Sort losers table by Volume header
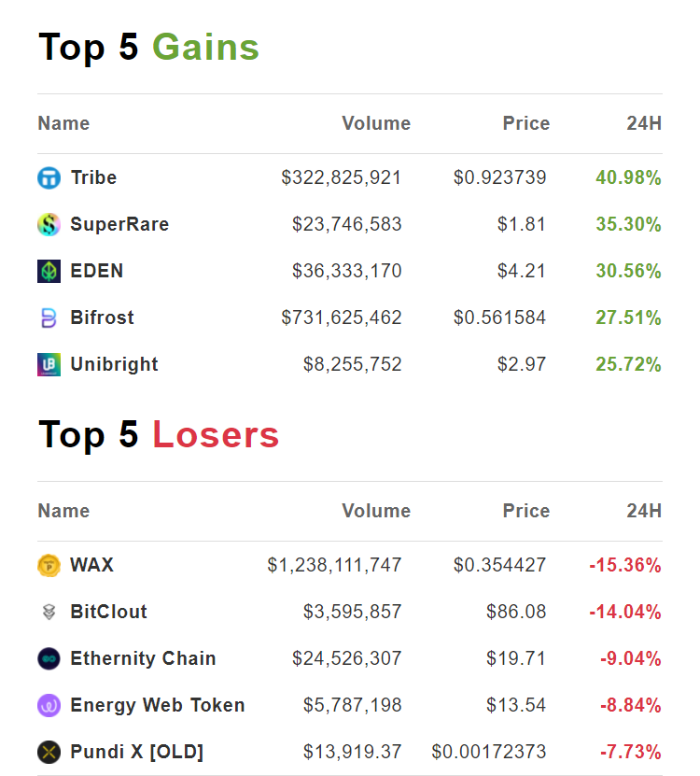 (376, 511)
